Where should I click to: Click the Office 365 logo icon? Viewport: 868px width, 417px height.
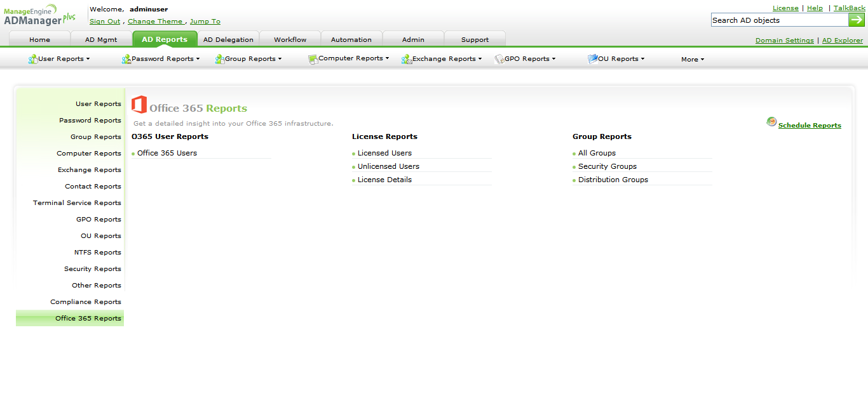(x=139, y=105)
